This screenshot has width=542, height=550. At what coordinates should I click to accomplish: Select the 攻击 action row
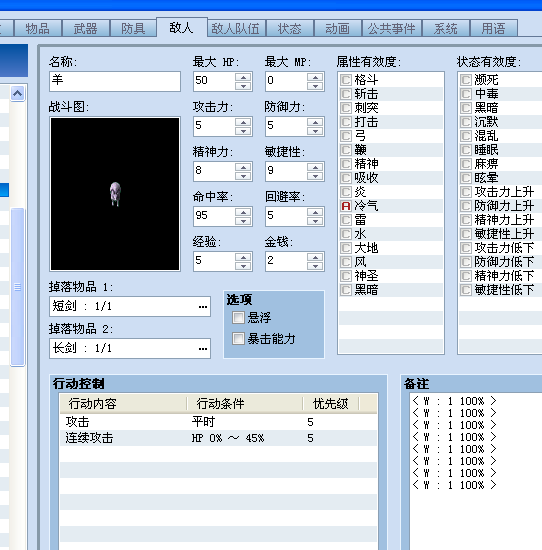[219, 422]
